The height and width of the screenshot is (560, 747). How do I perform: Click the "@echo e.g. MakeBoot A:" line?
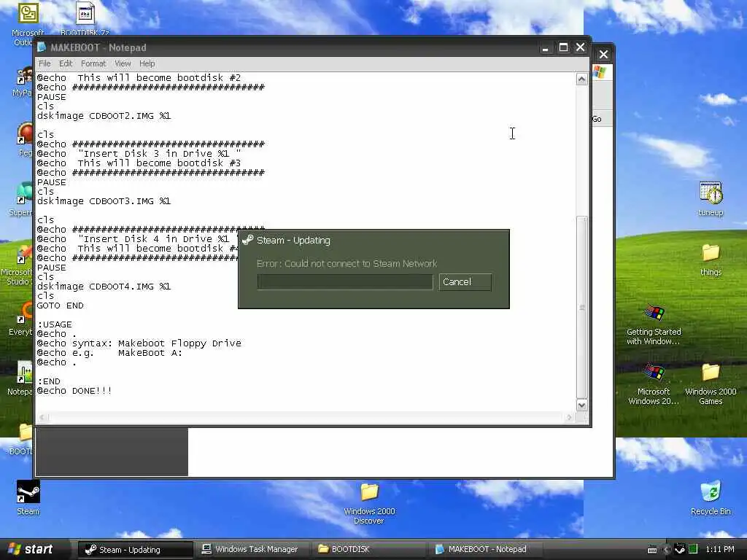(x=109, y=353)
